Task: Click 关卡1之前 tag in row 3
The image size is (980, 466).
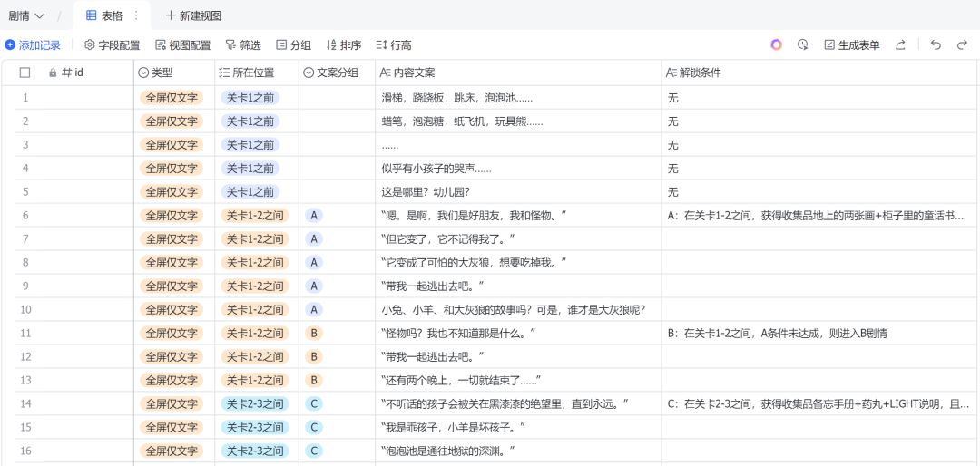Action: pos(250,145)
